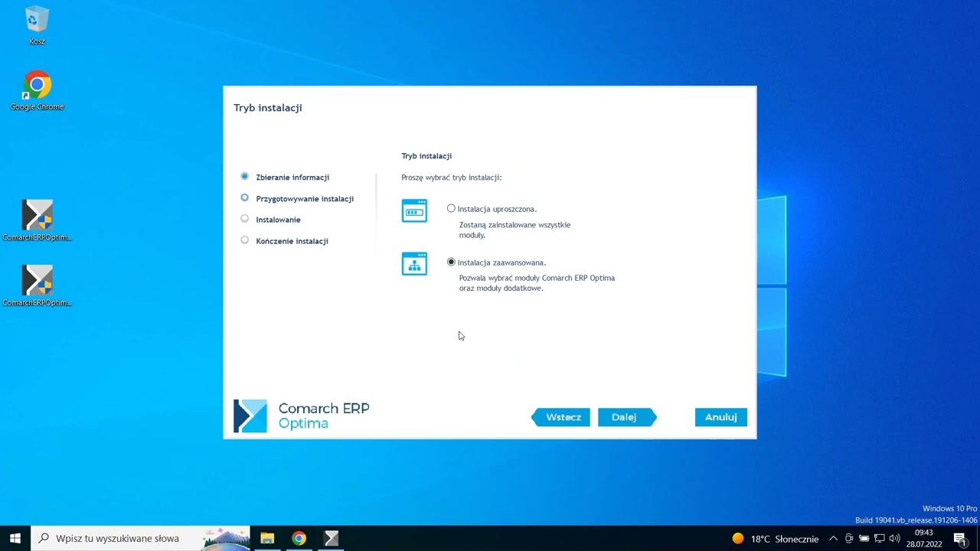Screen dimensions: 980x551
Task: Go back with the Wstecz button
Action: pos(561,417)
